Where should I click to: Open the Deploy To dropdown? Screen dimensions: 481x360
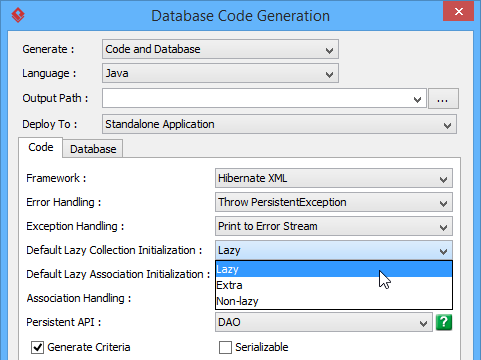coord(279,124)
